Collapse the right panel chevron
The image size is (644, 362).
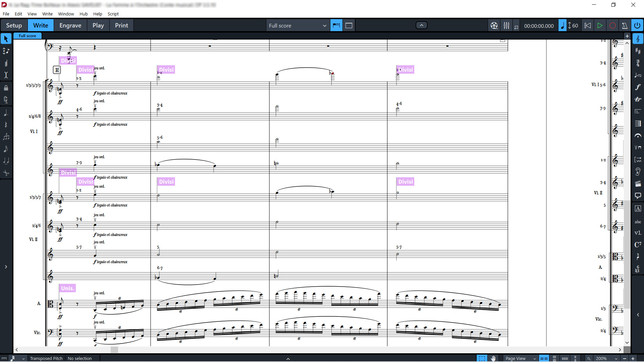click(638, 315)
